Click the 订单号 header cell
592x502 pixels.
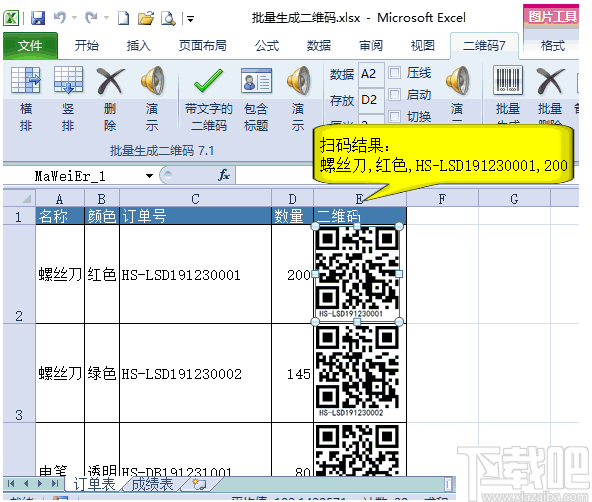click(196, 216)
